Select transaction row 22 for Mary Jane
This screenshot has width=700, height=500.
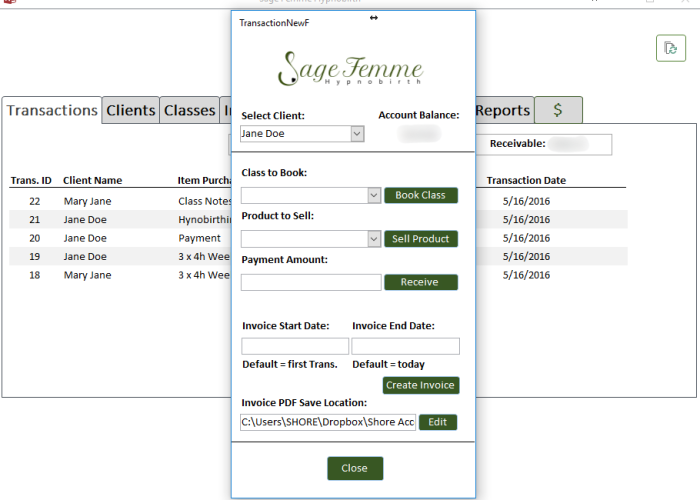click(88, 201)
